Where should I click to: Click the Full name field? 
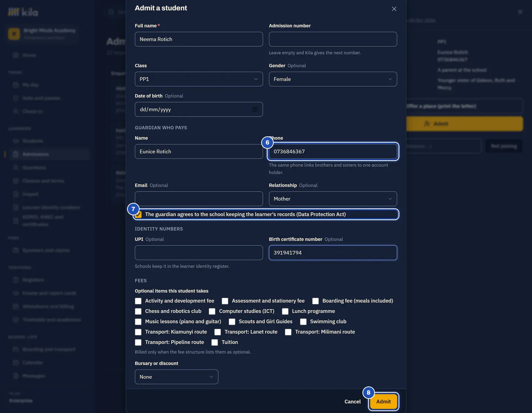click(x=199, y=39)
